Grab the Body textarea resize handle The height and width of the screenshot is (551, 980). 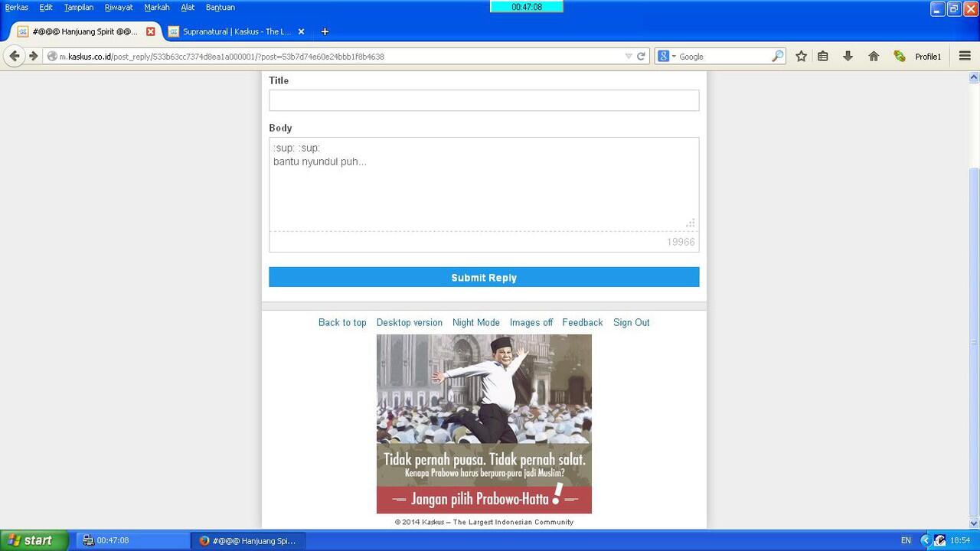[x=691, y=223]
